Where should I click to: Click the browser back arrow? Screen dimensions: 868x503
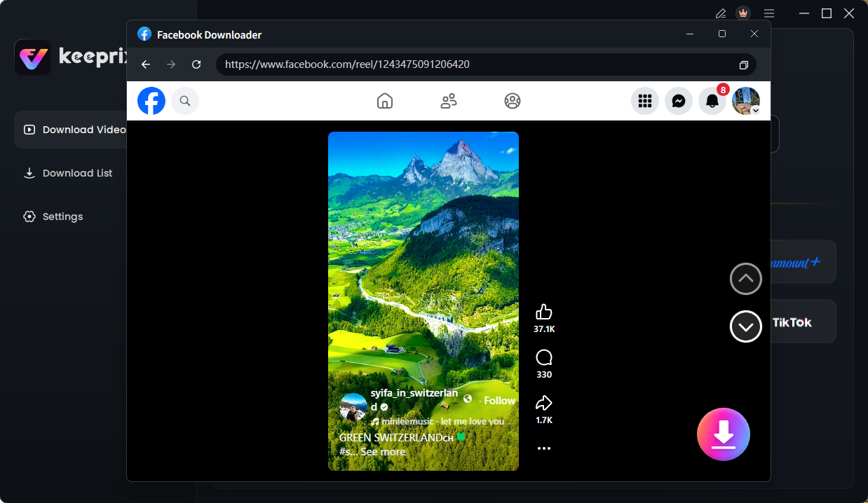(x=145, y=64)
